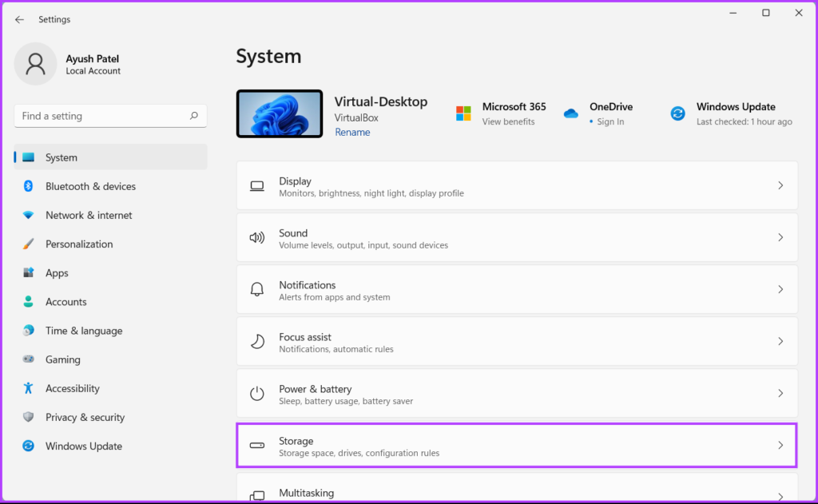Open Accessibility via its figure icon
The image size is (818, 504).
28,388
